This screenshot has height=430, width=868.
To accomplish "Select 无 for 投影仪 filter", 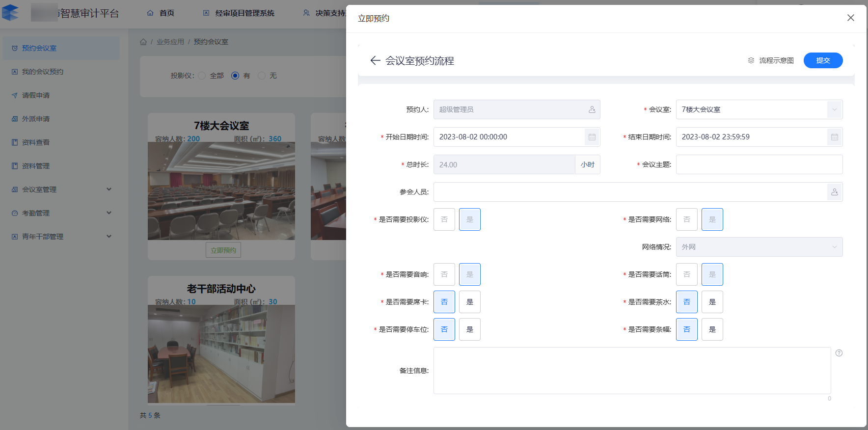I will [x=262, y=76].
